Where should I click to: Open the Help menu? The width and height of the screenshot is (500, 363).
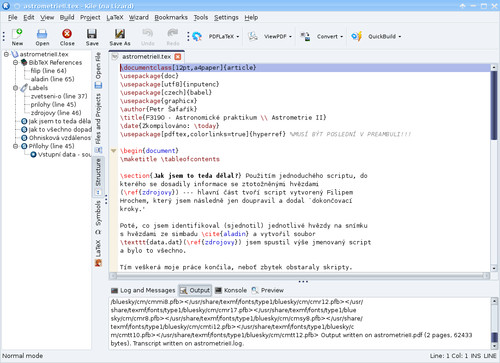pyautogui.click(x=251, y=17)
